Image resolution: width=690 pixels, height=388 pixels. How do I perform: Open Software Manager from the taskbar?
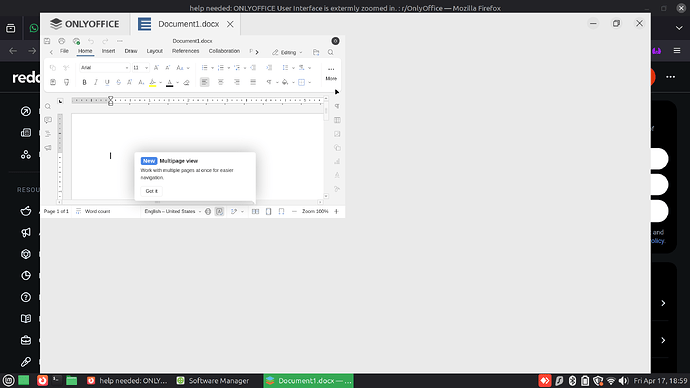tap(213, 381)
